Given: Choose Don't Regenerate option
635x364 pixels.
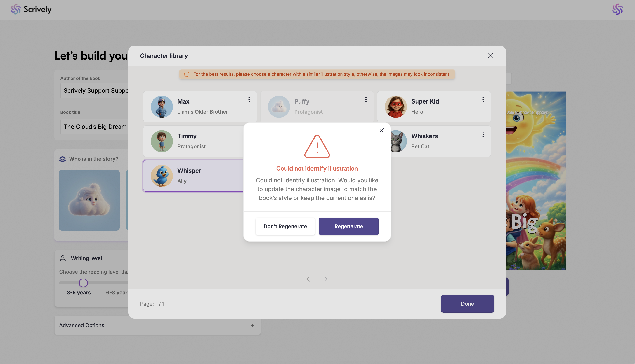Looking at the screenshot, I should tap(285, 226).
